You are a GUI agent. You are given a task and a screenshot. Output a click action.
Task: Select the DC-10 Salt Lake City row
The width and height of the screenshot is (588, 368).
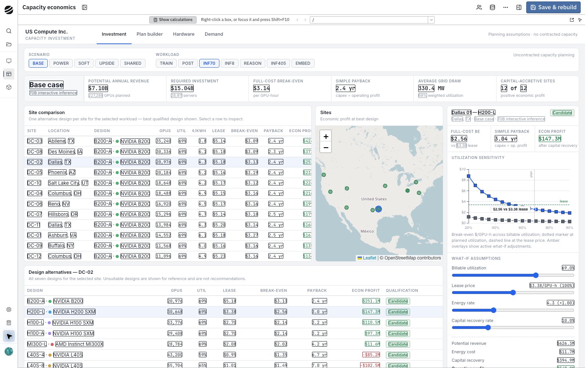point(168,183)
